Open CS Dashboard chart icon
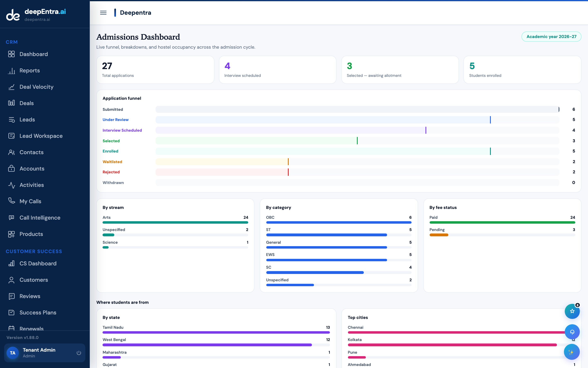Screen dimensions: 588x368 tap(11, 264)
